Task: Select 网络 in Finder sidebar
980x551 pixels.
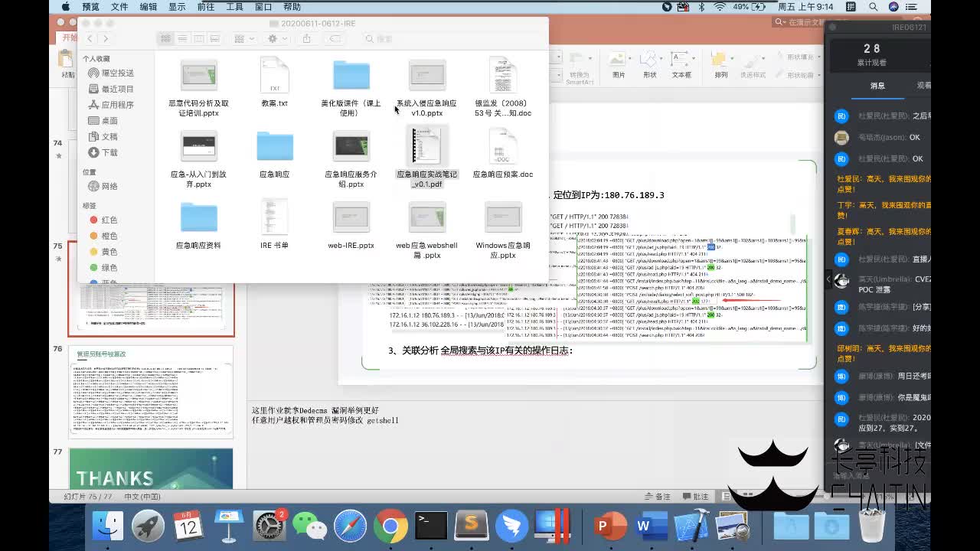Action: click(103, 186)
